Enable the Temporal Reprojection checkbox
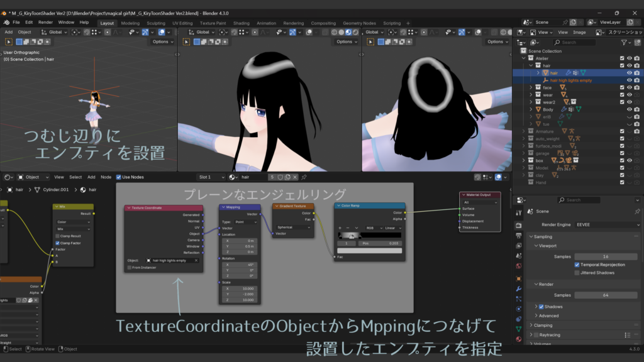The height and width of the screenshot is (362, 644). pyautogui.click(x=577, y=265)
